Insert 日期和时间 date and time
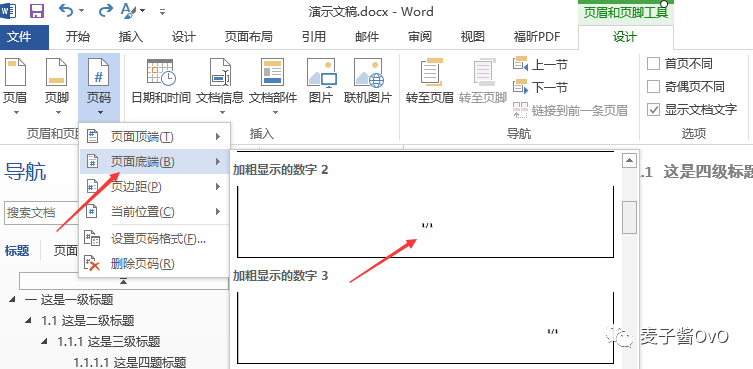 (x=161, y=82)
